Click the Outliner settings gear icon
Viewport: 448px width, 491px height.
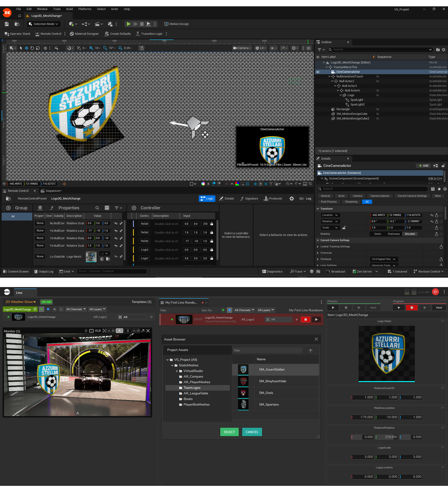[x=444, y=50]
